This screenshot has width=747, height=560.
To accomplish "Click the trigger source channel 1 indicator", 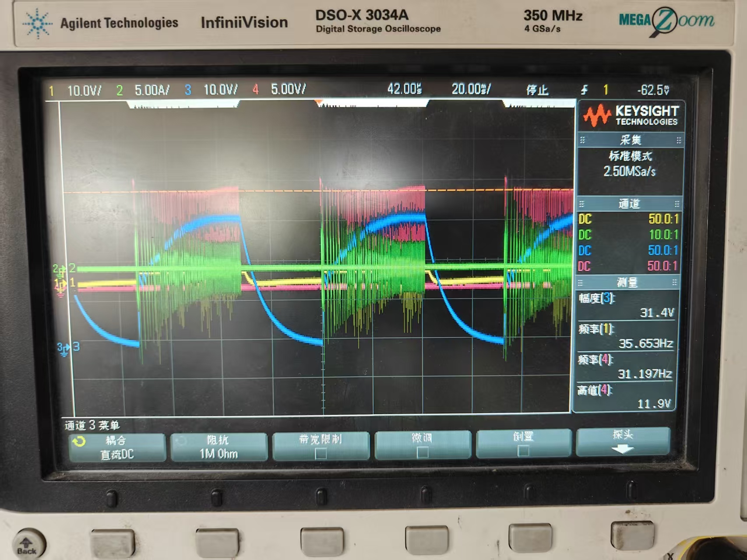I will tap(606, 90).
